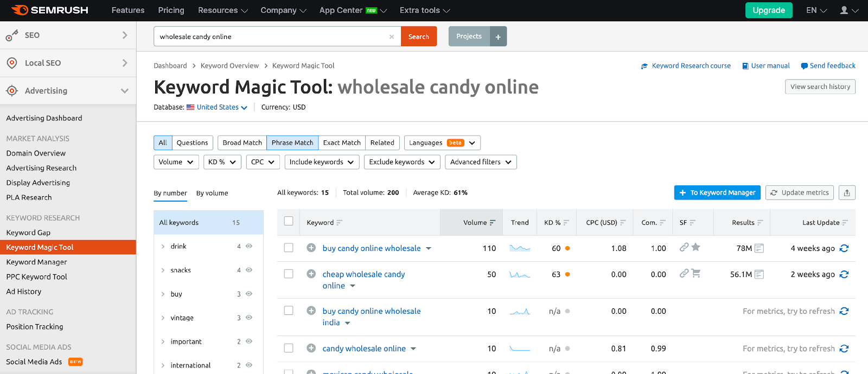Viewport: 868px width, 374px height.
Task: Expand the drink keyword group
Action: [x=163, y=247]
